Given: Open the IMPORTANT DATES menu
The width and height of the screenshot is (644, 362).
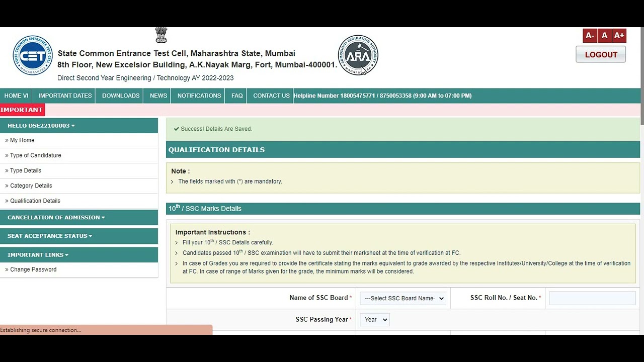Looking at the screenshot, I should coord(65,96).
